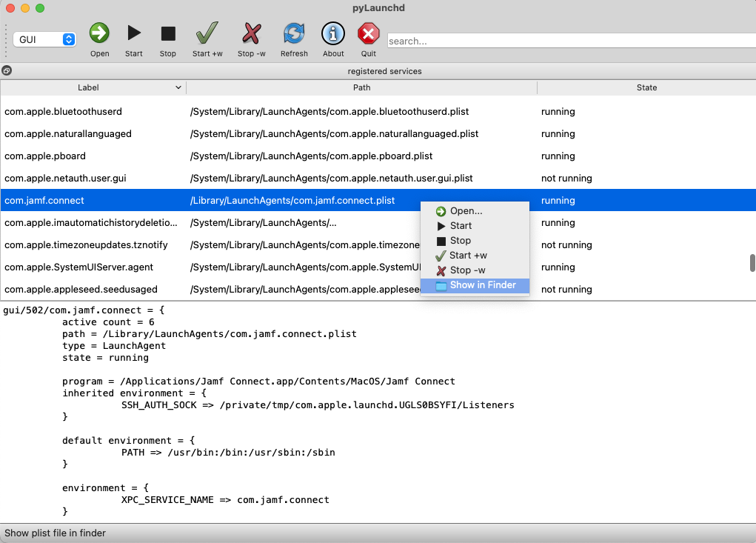The image size is (756, 543).
Task: Choose Show in Finder from context menu
Action: 475,285
